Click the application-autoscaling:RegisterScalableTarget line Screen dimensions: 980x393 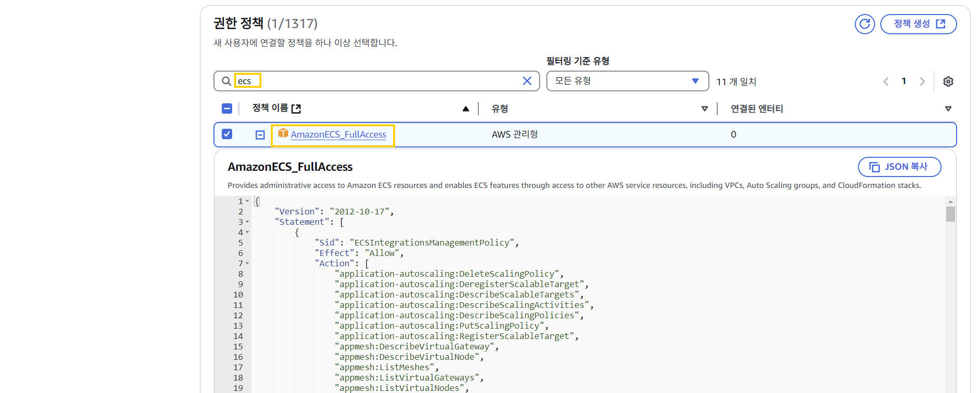coord(457,336)
